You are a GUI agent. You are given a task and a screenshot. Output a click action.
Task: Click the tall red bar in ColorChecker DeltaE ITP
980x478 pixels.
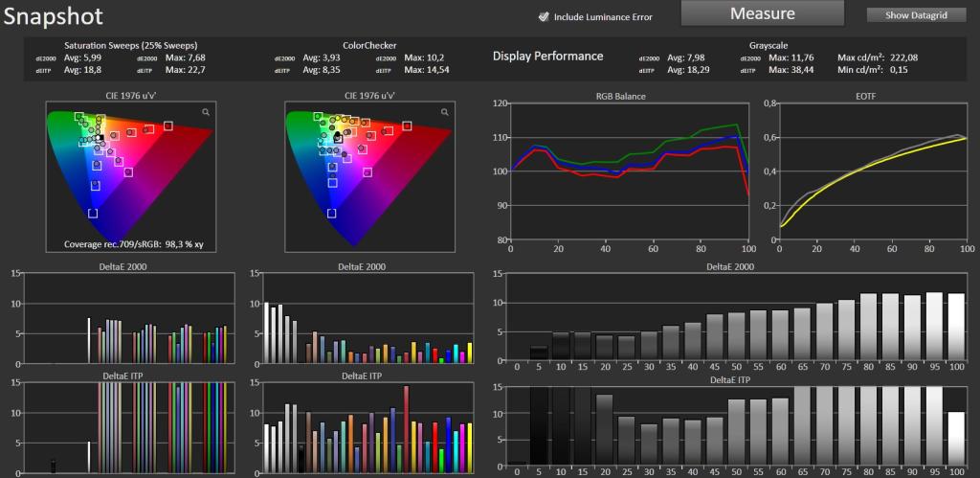(406, 428)
